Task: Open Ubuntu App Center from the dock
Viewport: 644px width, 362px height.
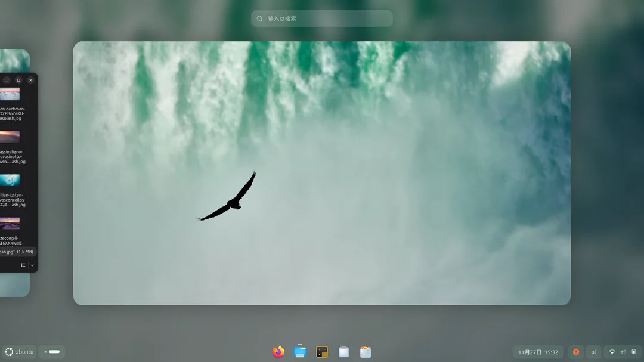Action: [366, 352]
